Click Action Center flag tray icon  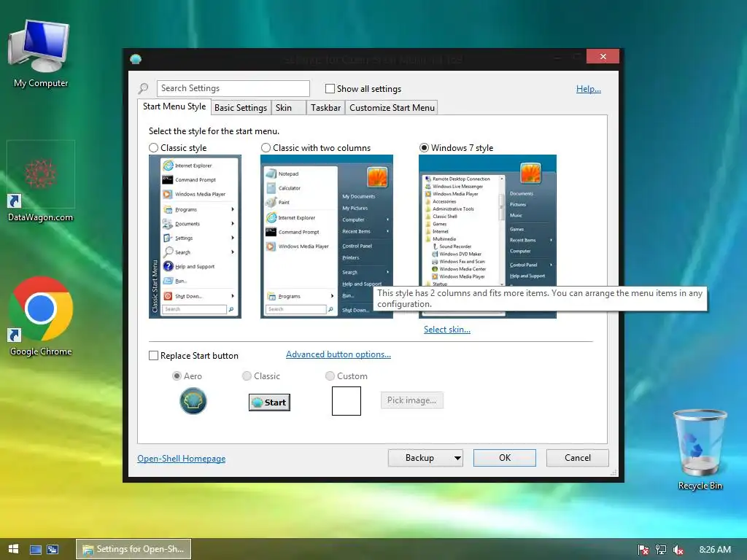pos(643,550)
